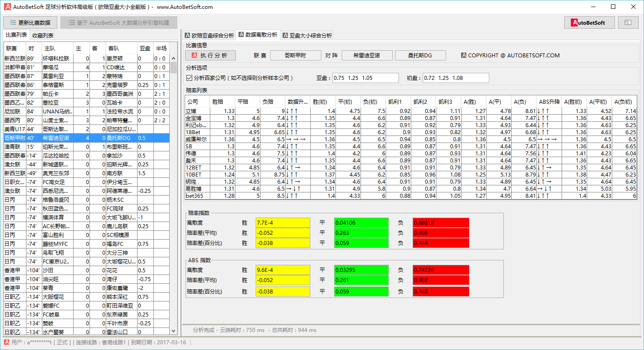
Task: Select the 富山胜利 match row
Action: pyautogui.click(x=86, y=235)
